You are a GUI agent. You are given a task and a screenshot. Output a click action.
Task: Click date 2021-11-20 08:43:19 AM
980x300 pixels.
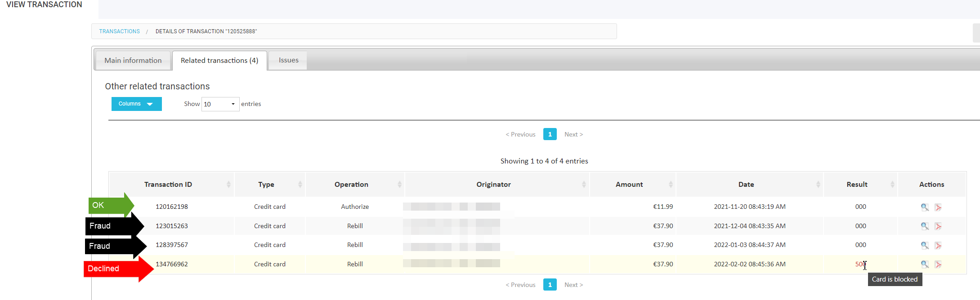point(750,207)
